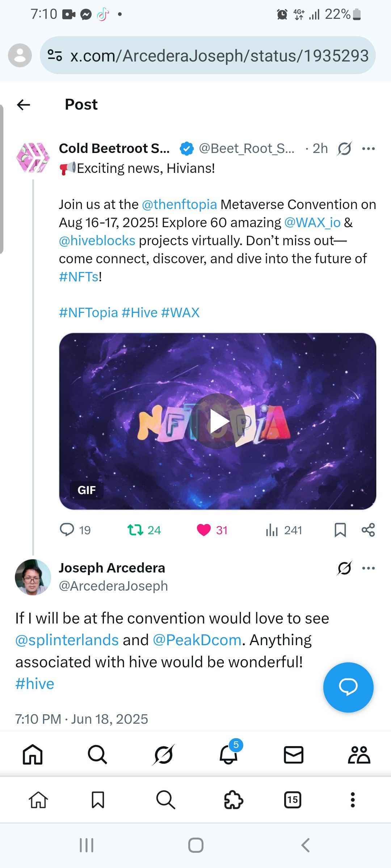The image size is (391, 868).
Task: Open Grok icon on Cold Beetroot post
Action: tap(344, 149)
